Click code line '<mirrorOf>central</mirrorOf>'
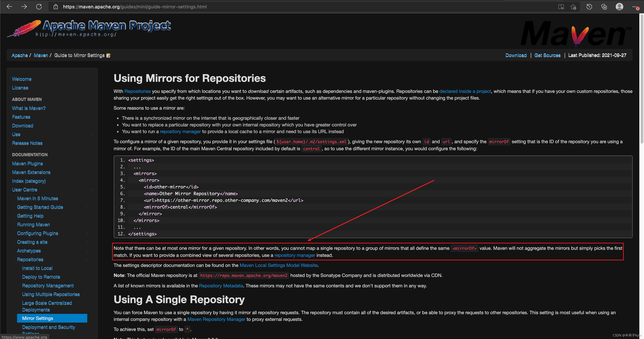The image size is (644, 339). [180, 207]
